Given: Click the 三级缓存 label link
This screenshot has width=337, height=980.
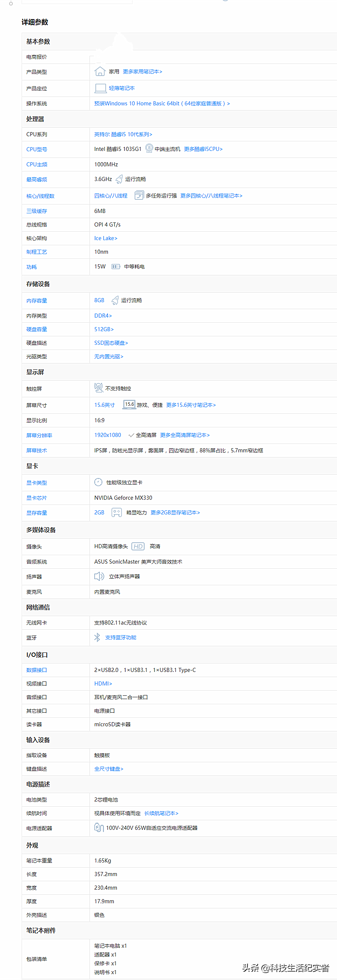Looking at the screenshot, I should tap(36, 211).
